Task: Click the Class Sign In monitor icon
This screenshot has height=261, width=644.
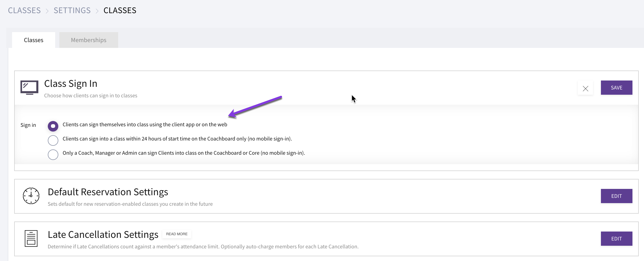Action: 29,88
